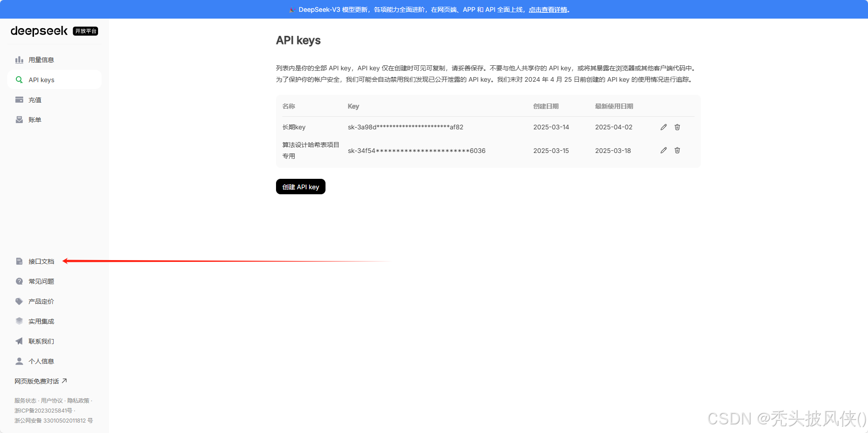Click the tag icon next to 产品定价
The height and width of the screenshot is (433, 868).
[19, 301]
